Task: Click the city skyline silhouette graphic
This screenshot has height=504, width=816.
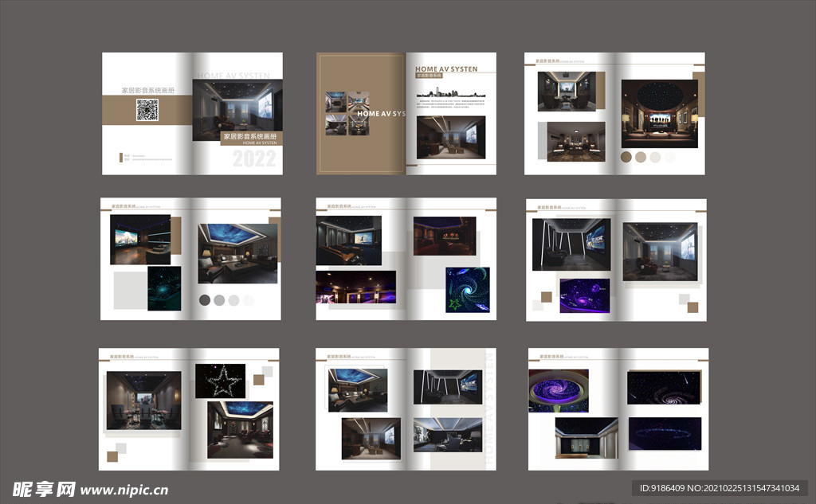Action: point(450,93)
